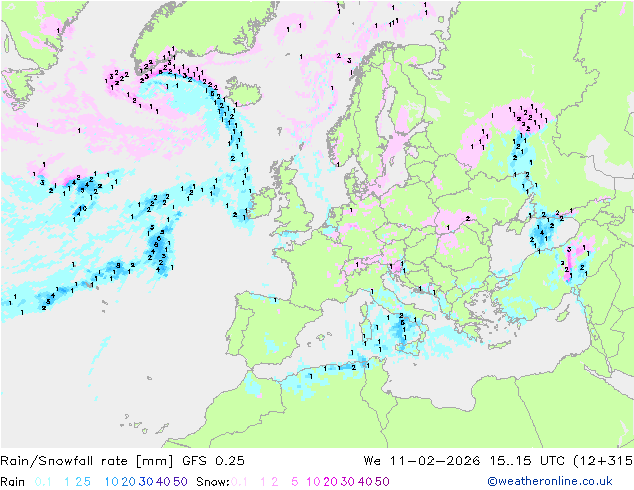Select the rain legend value 20
This screenshot has height=490, width=634.
pyautogui.click(x=128, y=482)
